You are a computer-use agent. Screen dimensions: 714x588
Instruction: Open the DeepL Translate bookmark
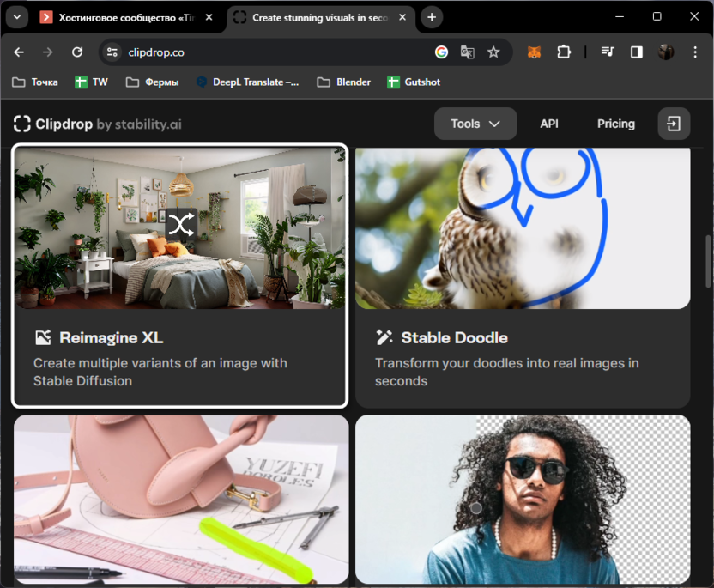pos(248,82)
